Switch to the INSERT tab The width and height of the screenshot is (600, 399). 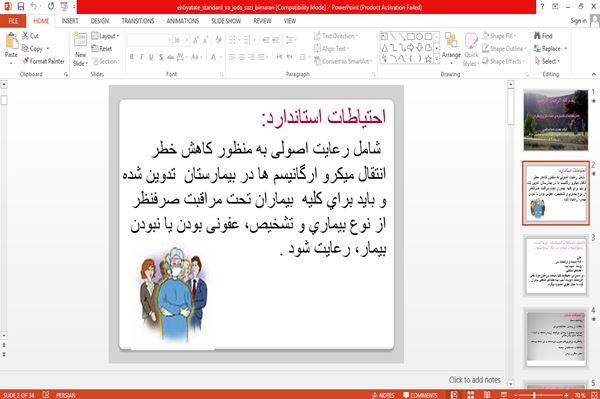click(x=70, y=21)
